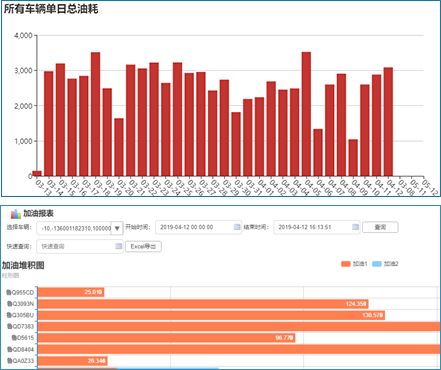
Task: Open calendar icon in 开始时间 field
Action: coord(237,227)
